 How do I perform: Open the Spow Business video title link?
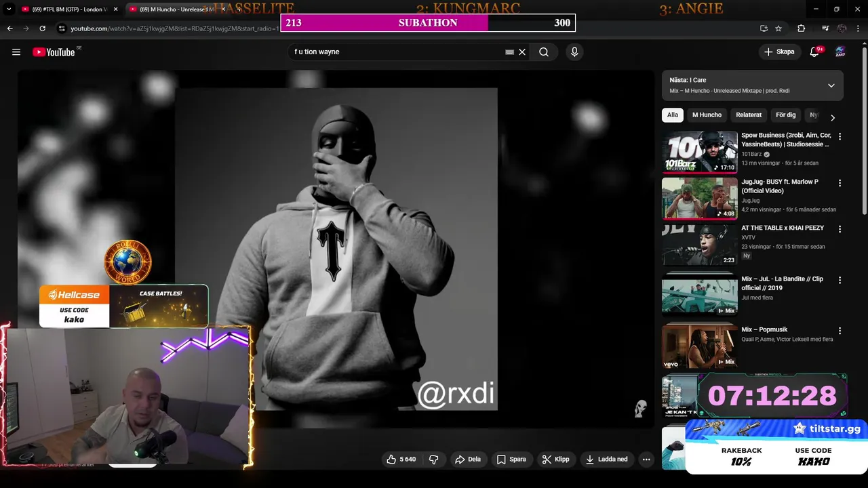pos(786,140)
